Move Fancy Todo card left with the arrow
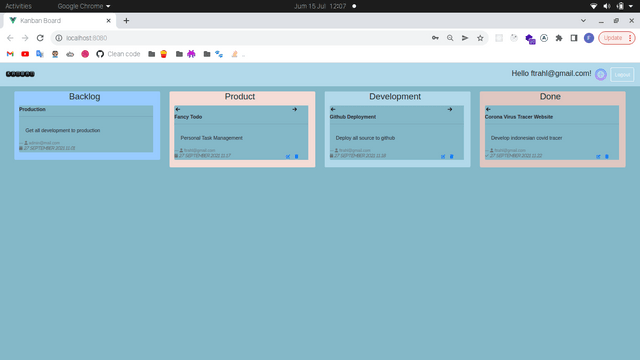This screenshot has height=360, width=640. coord(178,109)
